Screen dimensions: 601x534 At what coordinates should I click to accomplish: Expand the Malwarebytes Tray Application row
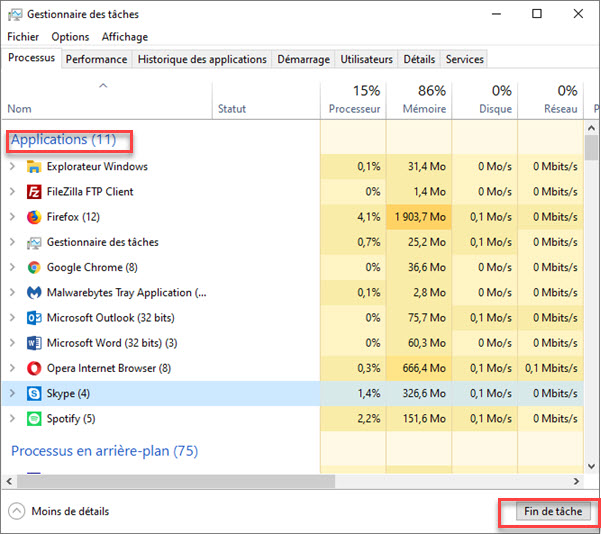coord(12,292)
